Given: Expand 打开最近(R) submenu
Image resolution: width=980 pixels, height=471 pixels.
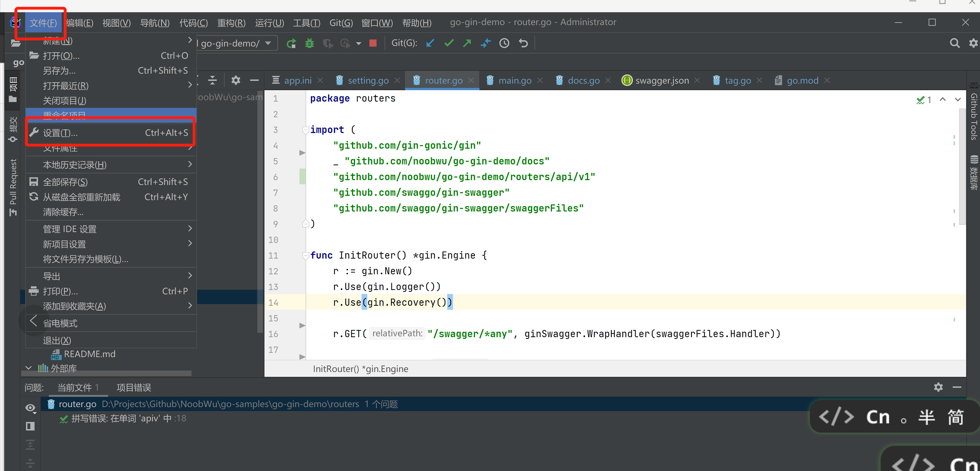Looking at the screenshot, I should (x=111, y=86).
